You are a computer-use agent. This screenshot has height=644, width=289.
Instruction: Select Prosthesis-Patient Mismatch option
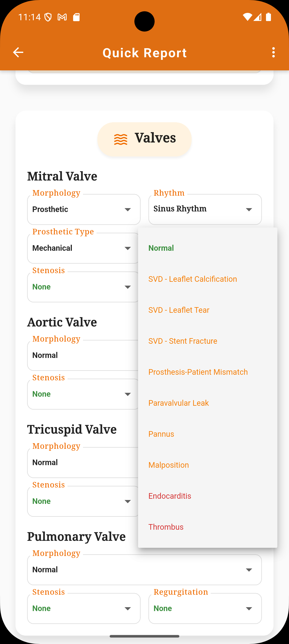click(x=208, y=372)
